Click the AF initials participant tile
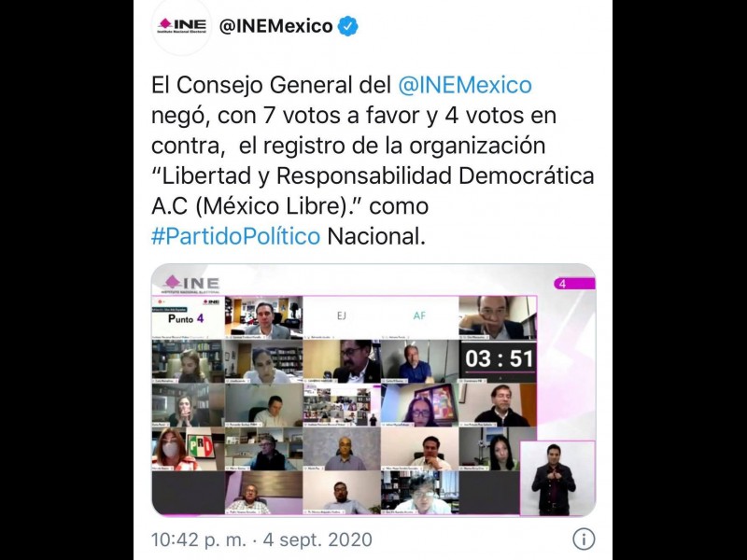747x560 pixels. (419, 316)
